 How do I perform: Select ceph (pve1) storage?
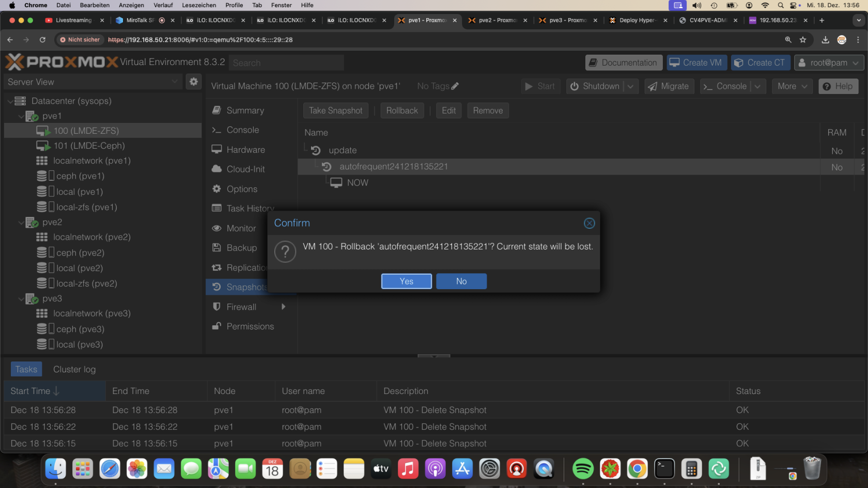pos(103,176)
